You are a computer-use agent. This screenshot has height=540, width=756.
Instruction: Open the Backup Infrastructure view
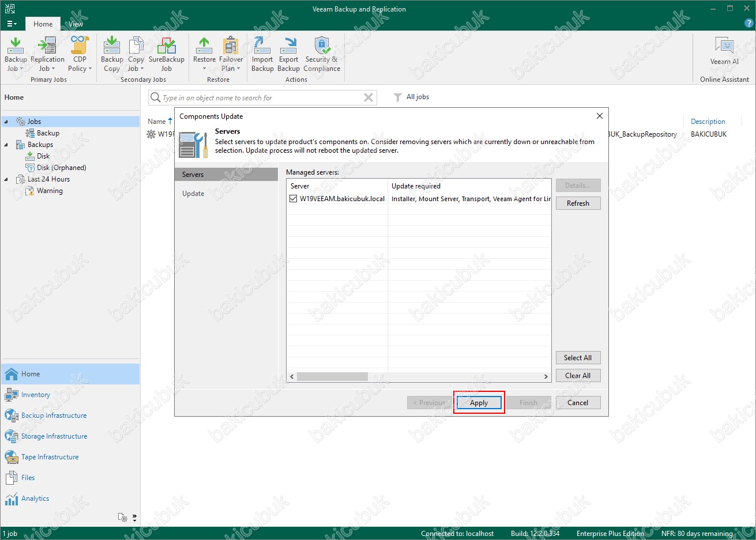[54, 416]
